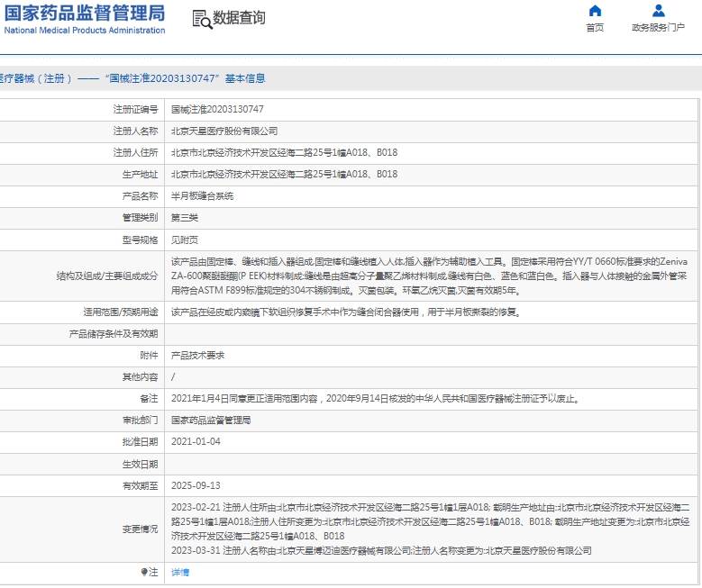Click the 注册证编号 row label
Viewport: 702px width, 588px height.
136,109
